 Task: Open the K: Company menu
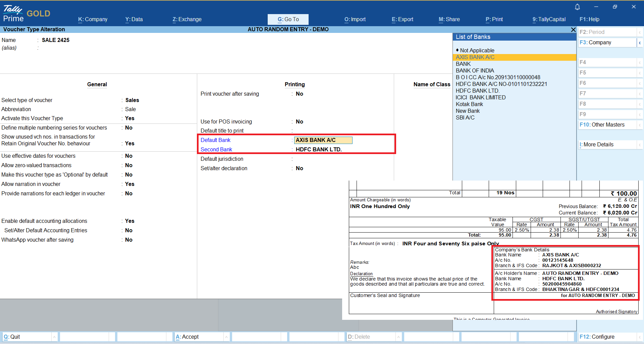pos(93,19)
